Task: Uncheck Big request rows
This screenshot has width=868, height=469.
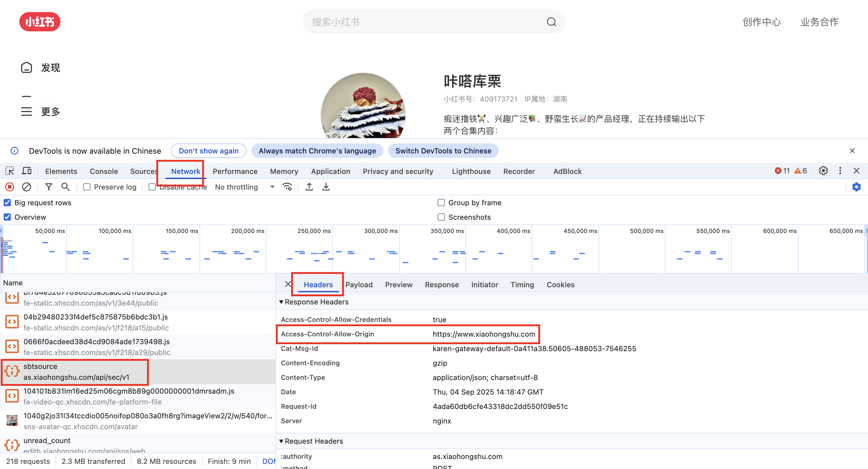Action: (x=8, y=203)
